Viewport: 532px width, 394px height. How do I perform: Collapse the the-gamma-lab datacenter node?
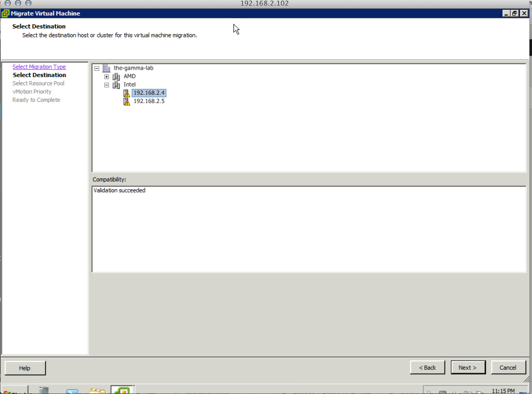pos(97,69)
